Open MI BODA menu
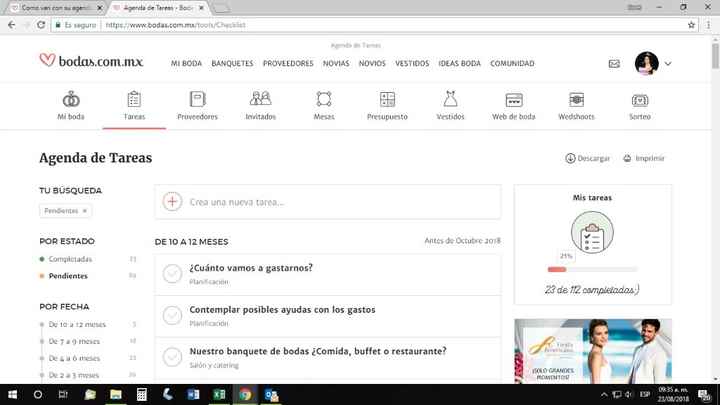The width and height of the screenshot is (720, 405). [x=186, y=63]
